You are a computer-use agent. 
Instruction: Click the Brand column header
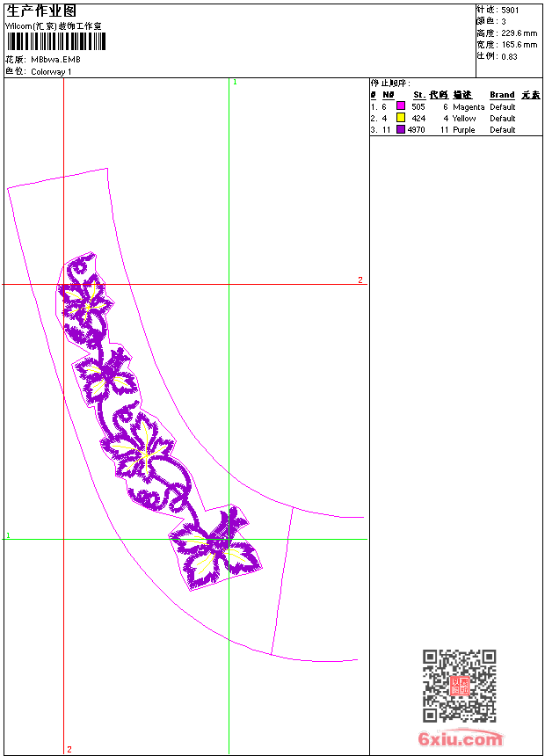click(502, 95)
